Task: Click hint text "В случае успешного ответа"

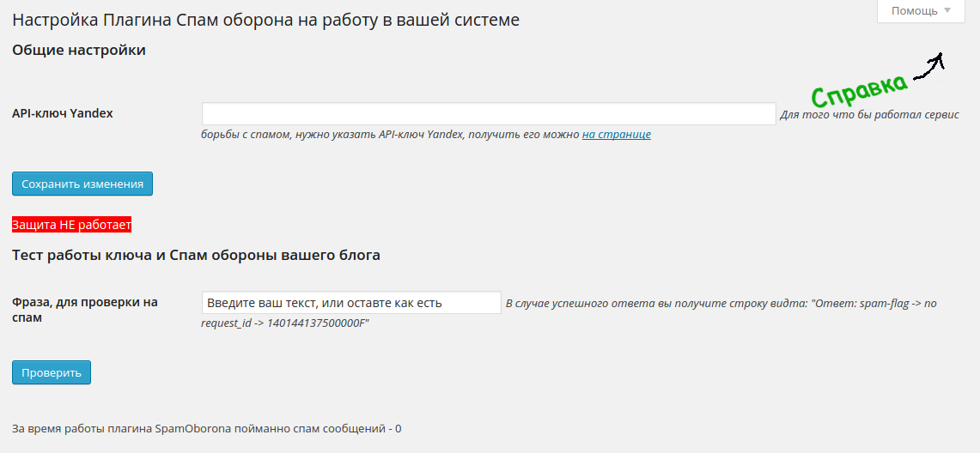Action: [x=721, y=304]
